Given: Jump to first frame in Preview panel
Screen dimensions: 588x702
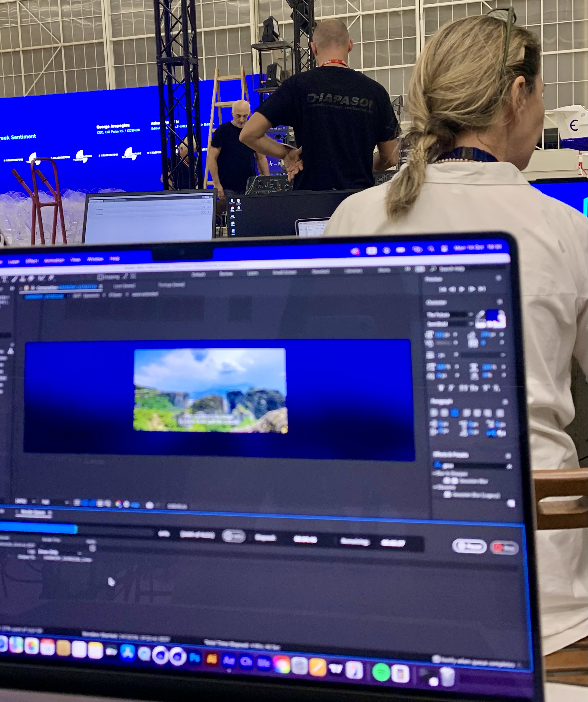Looking at the screenshot, I should coord(443,289).
